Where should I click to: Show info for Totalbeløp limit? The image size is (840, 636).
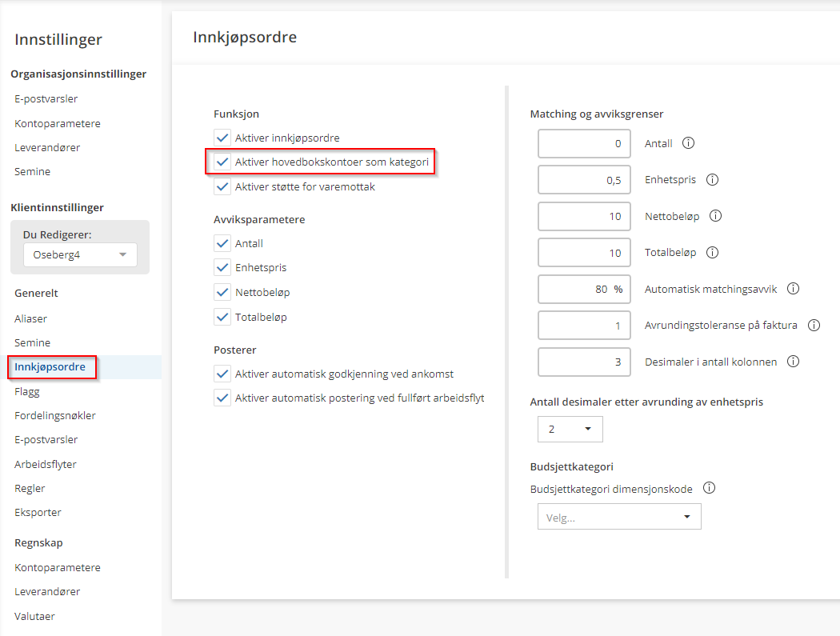712,253
